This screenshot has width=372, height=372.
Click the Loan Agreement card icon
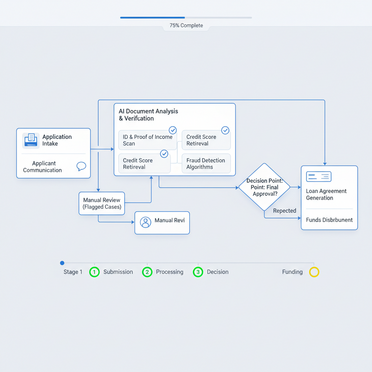(x=319, y=177)
